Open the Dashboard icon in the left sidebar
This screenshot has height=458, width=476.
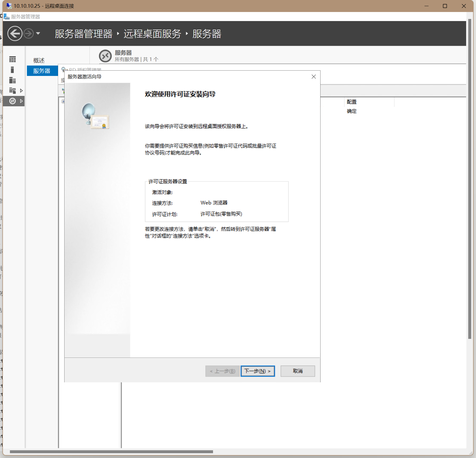(x=13, y=59)
